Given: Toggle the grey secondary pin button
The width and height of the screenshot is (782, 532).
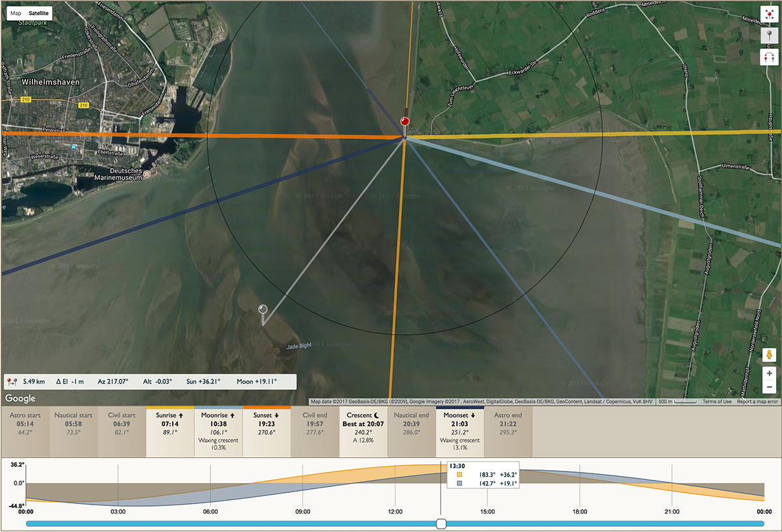Looking at the screenshot, I should pos(769,36).
